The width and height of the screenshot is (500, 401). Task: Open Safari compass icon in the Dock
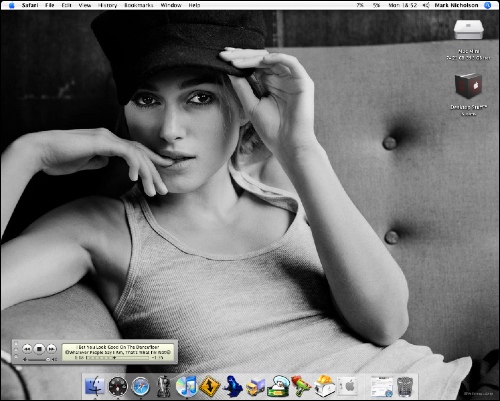point(140,387)
